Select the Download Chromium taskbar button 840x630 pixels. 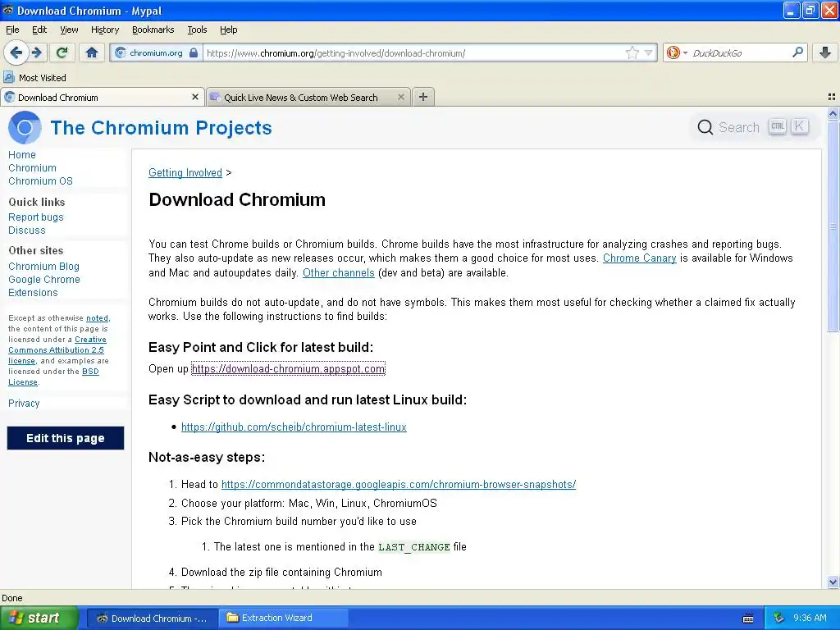pyautogui.click(x=152, y=619)
